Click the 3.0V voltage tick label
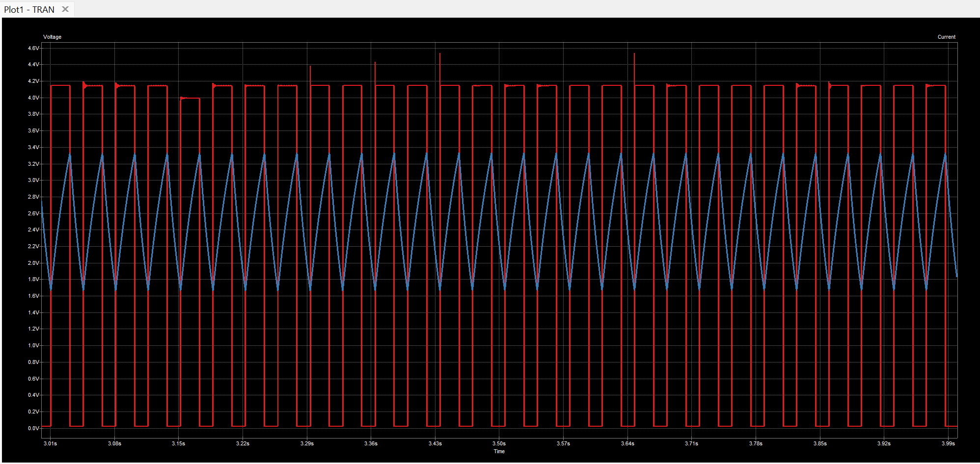The width and height of the screenshot is (980, 464). click(x=33, y=180)
